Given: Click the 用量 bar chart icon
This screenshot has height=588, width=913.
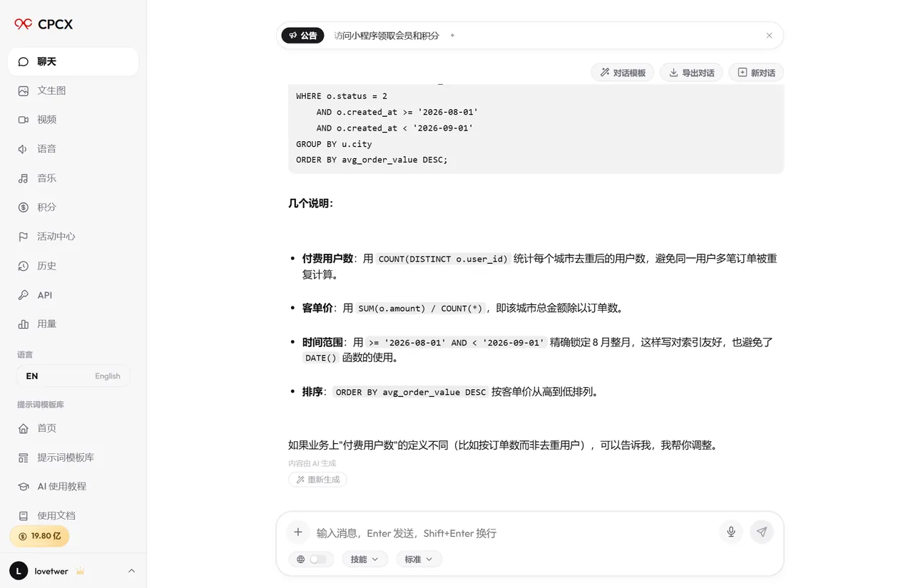Looking at the screenshot, I should (x=24, y=324).
